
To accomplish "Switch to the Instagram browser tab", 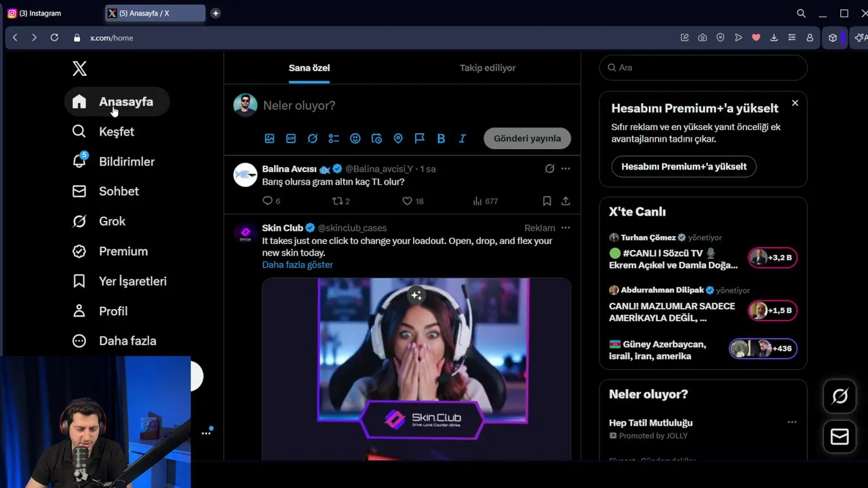I will coord(53,14).
